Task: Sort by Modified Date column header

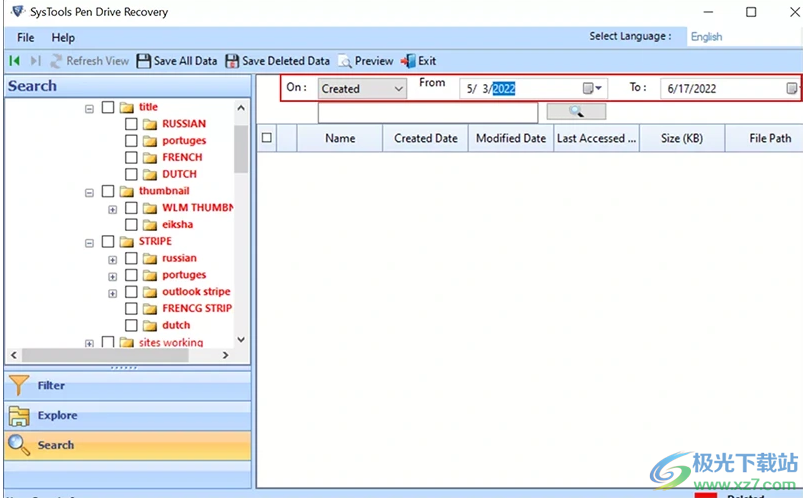Action: pyautogui.click(x=511, y=138)
